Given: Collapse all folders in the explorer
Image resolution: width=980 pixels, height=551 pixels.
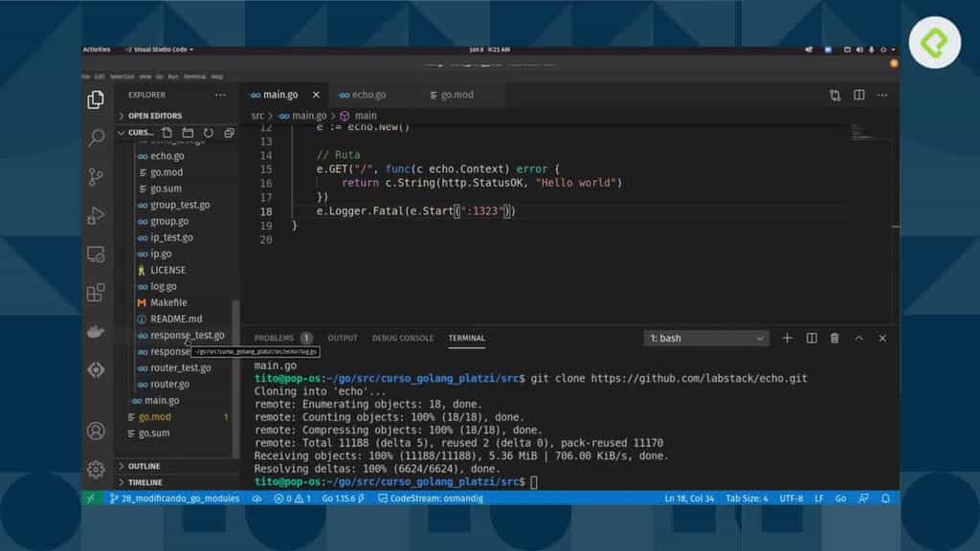Looking at the screenshot, I should 229,132.
